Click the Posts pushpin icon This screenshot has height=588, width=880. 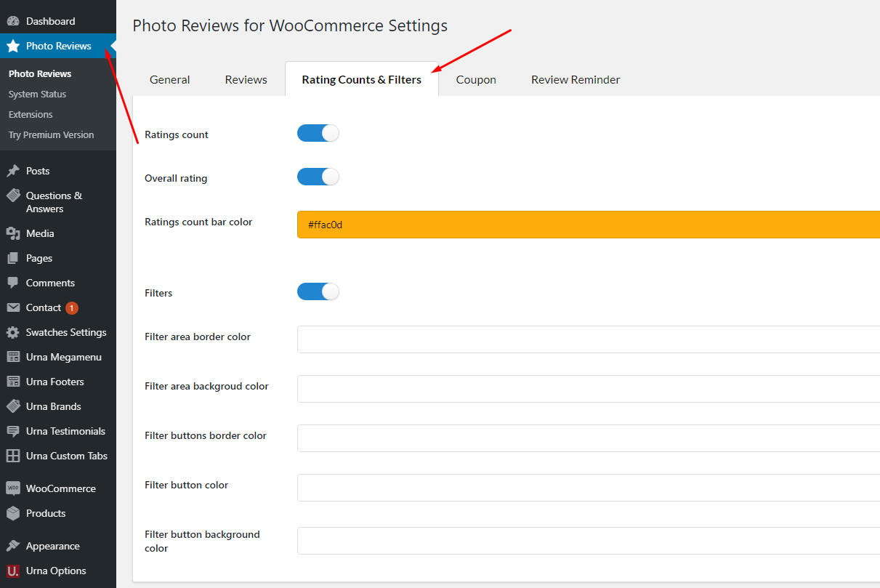[x=13, y=171]
